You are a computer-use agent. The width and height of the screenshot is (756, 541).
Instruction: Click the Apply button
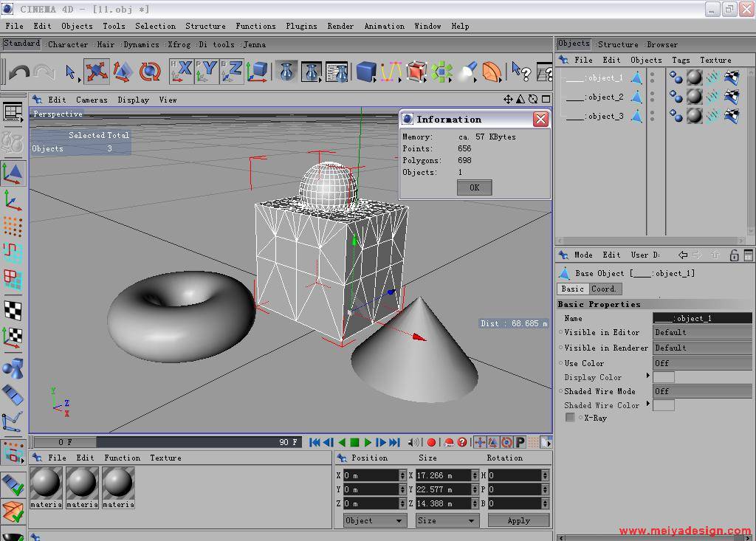tap(518, 520)
